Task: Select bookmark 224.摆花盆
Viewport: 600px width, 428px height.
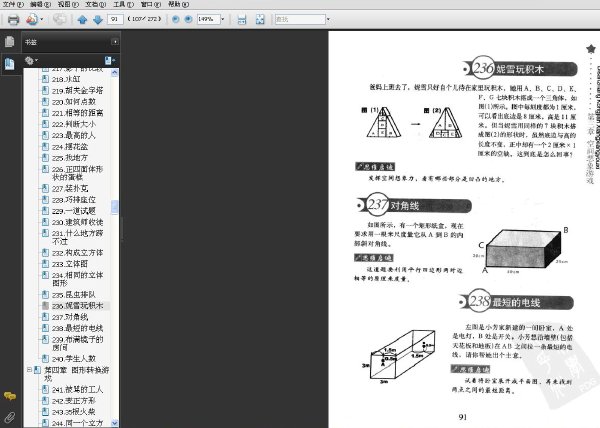Action: pos(70,146)
